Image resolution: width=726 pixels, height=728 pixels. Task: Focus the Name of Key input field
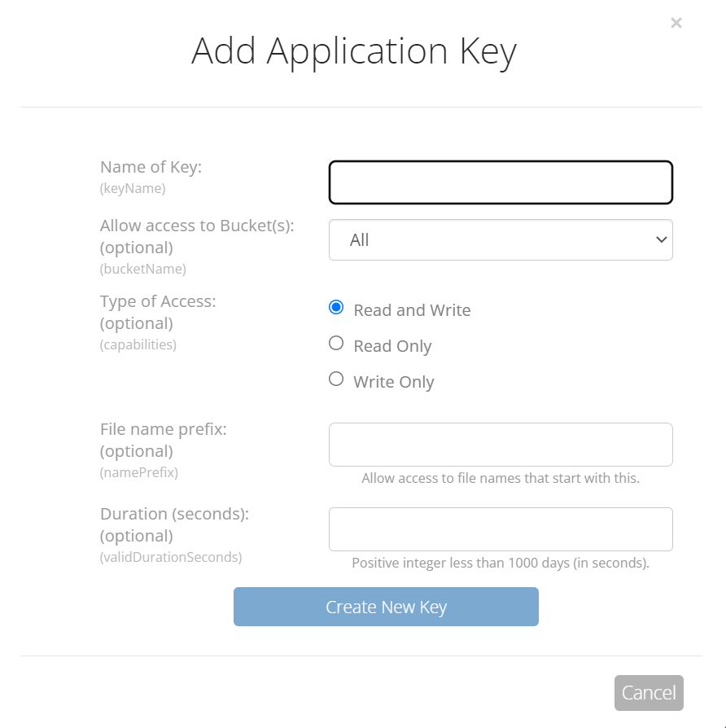(x=501, y=182)
